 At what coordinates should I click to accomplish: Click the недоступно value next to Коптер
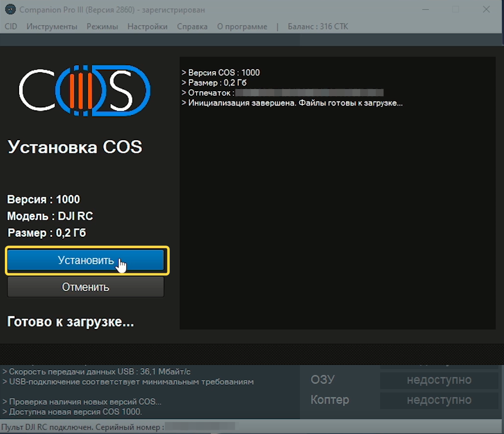[x=439, y=400]
